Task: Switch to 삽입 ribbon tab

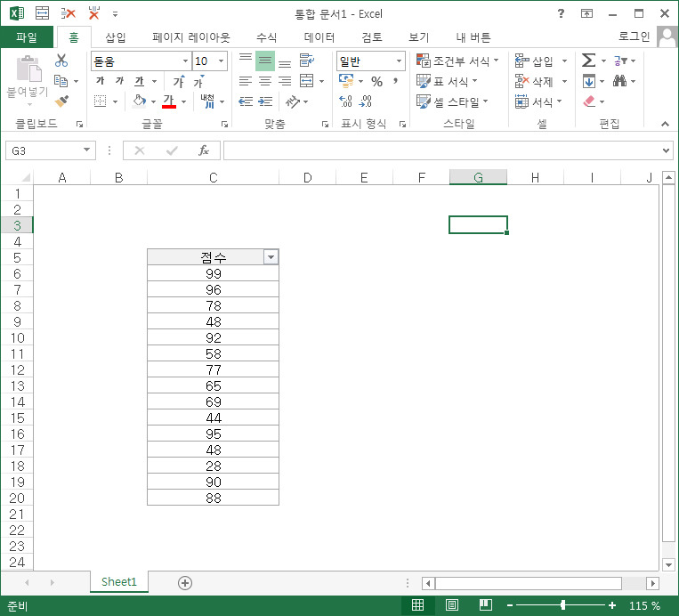Action: (x=116, y=37)
